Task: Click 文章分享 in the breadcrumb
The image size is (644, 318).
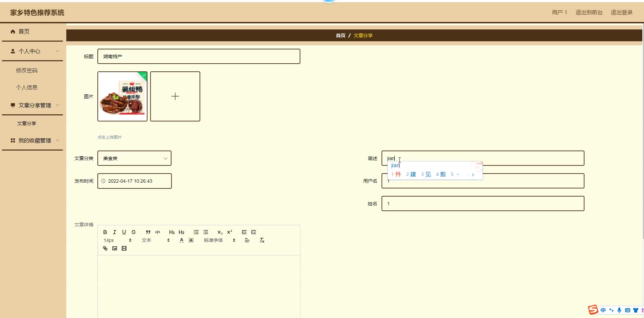Action: [x=363, y=36]
